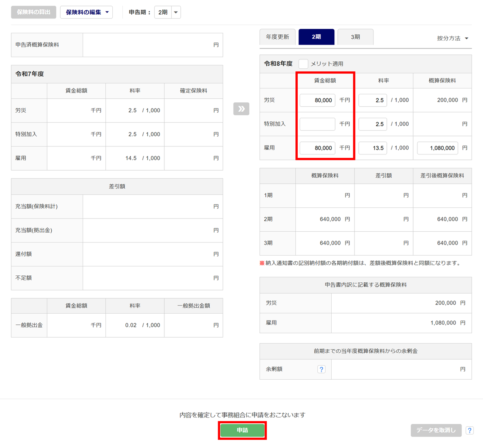This screenshot has height=448, width=483.
Task: Switch to the 年度更新 tab
Action: point(278,37)
